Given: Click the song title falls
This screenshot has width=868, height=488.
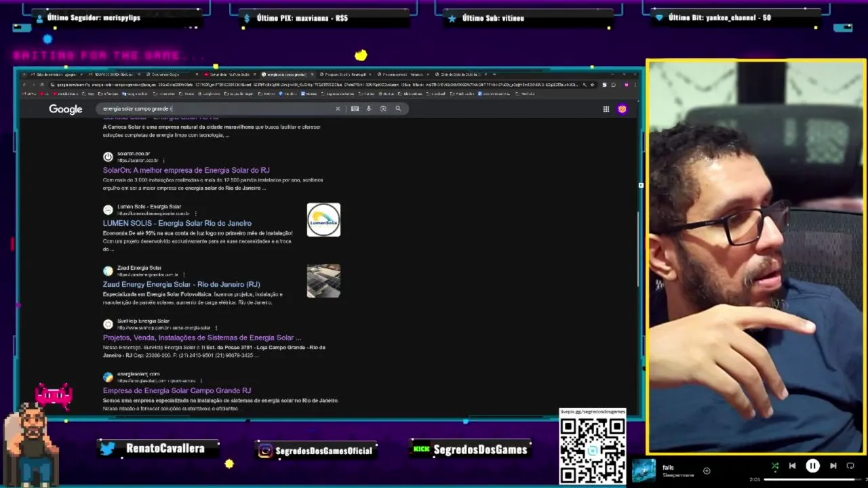Looking at the screenshot, I should (668, 467).
